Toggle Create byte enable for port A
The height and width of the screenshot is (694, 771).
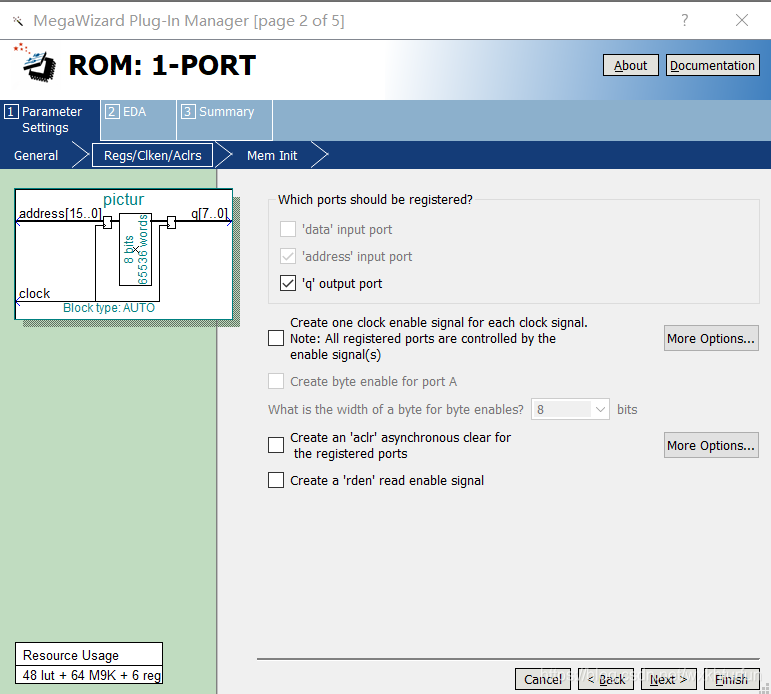(276, 381)
